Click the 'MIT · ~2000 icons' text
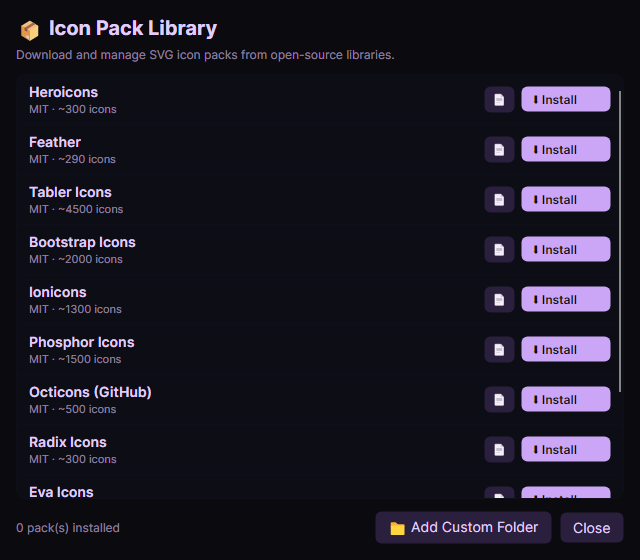 tap(76, 259)
